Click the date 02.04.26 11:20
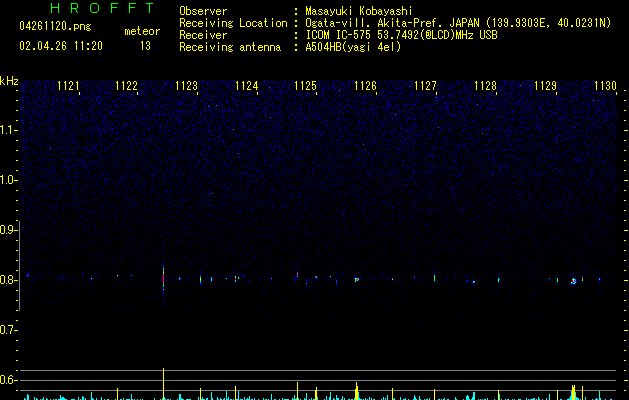Image resolution: width=629 pixels, height=400 pixels. tap(61, 46)
